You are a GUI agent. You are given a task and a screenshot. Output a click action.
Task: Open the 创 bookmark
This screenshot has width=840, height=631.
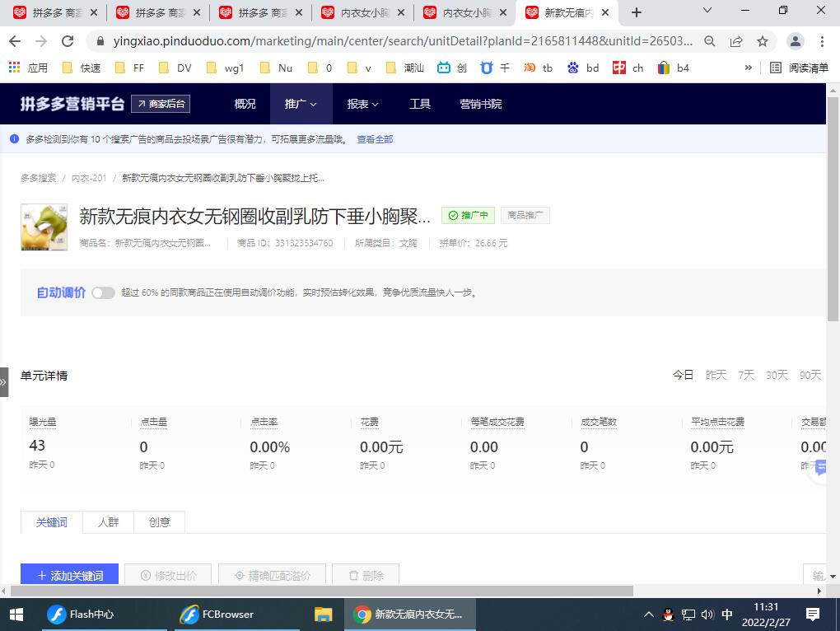452,68
